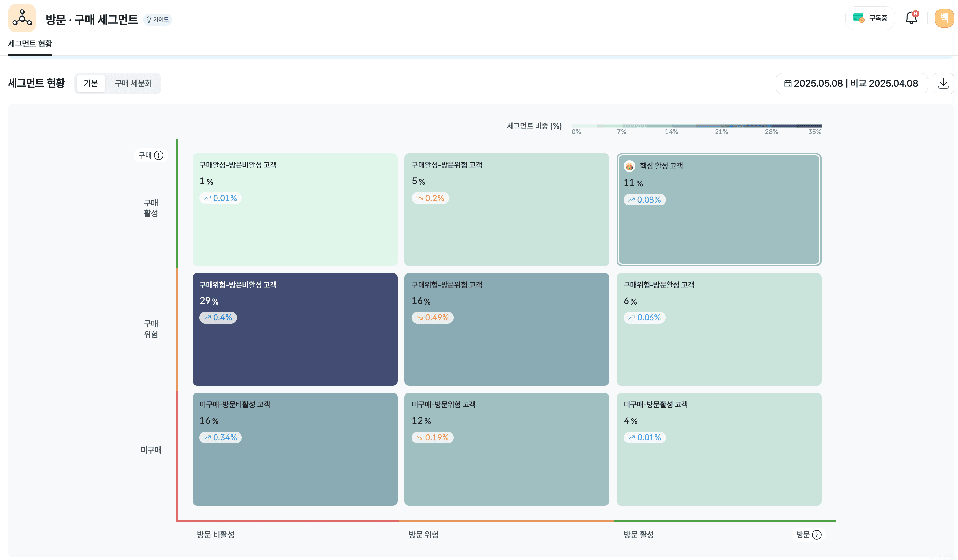Viewport: 958px width, 560px height.
Task: Switch view toggle to 기본
Action: 91,83
